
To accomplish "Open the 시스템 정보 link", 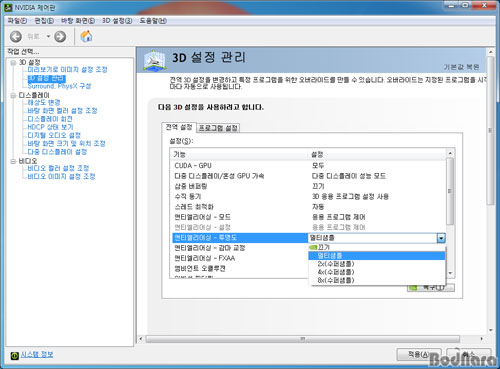I will pyautogui.click(x=37, y=355).
